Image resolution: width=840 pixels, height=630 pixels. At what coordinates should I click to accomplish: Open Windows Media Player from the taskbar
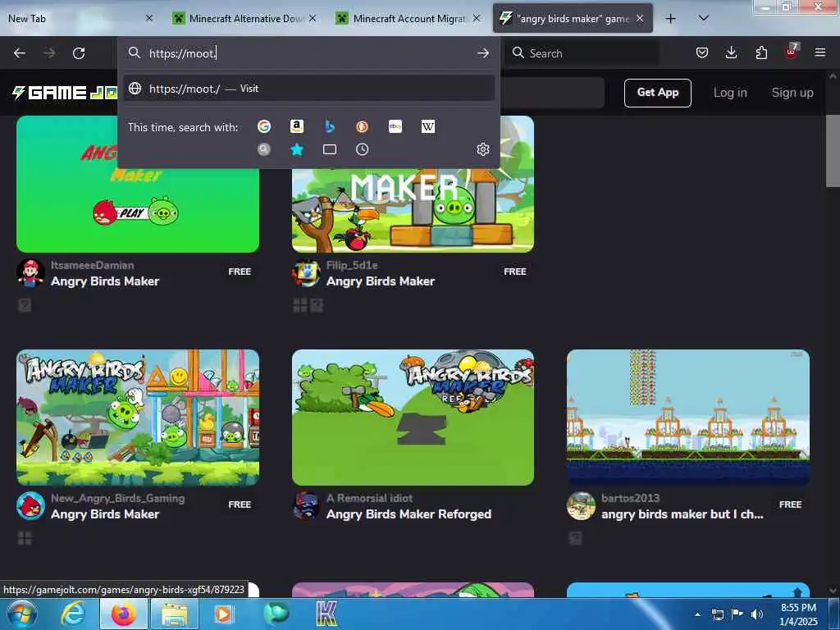pos(223,614)
